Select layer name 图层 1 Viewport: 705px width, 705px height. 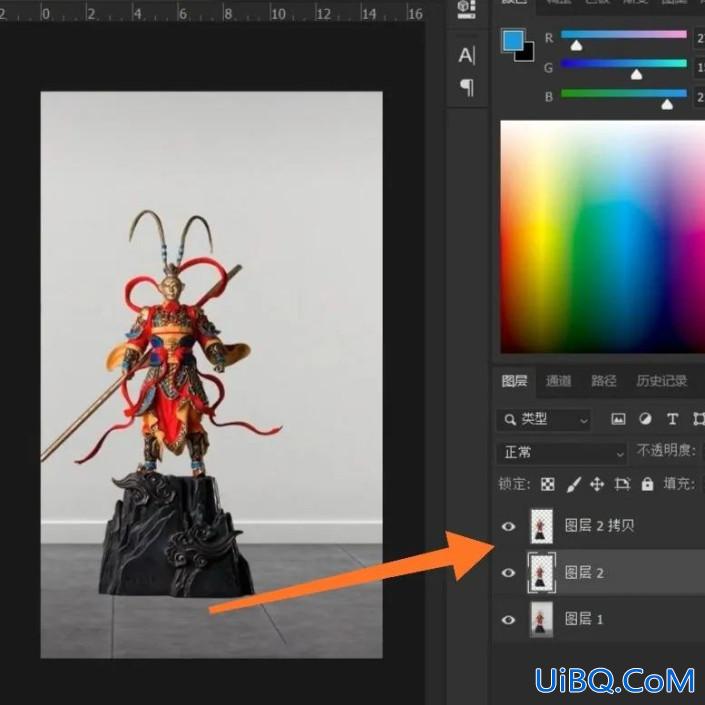coord(584,620)
